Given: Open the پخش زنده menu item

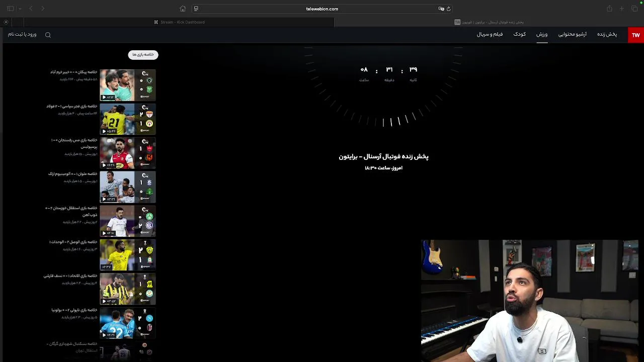Looking at the screenshot, I should pyautogui.click(x=607, y=34).
